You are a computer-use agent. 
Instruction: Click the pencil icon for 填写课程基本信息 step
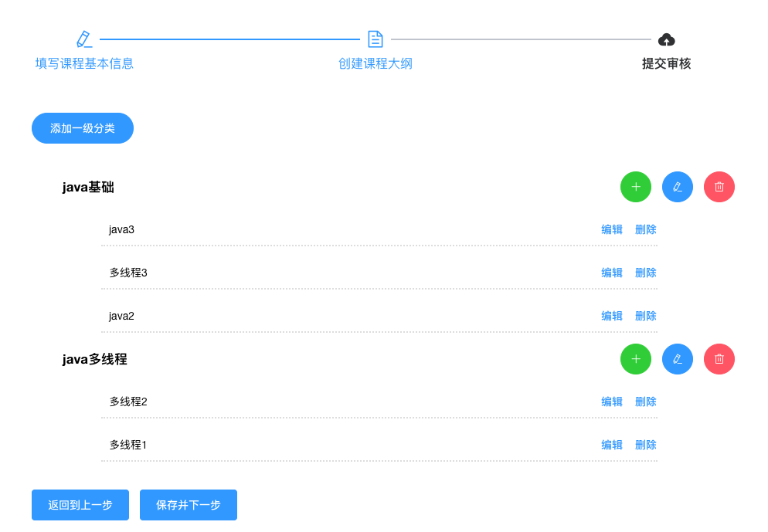84,39
